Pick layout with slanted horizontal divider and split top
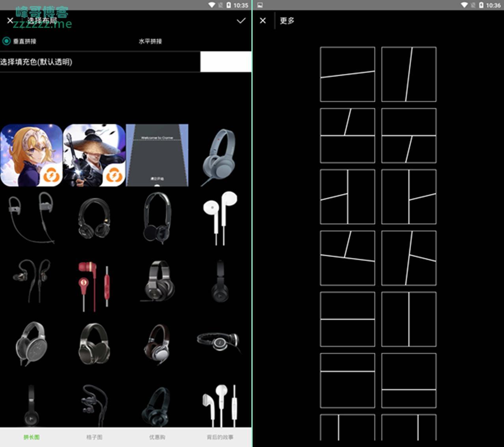Screen dimensions: 504x447 (348, 258)
